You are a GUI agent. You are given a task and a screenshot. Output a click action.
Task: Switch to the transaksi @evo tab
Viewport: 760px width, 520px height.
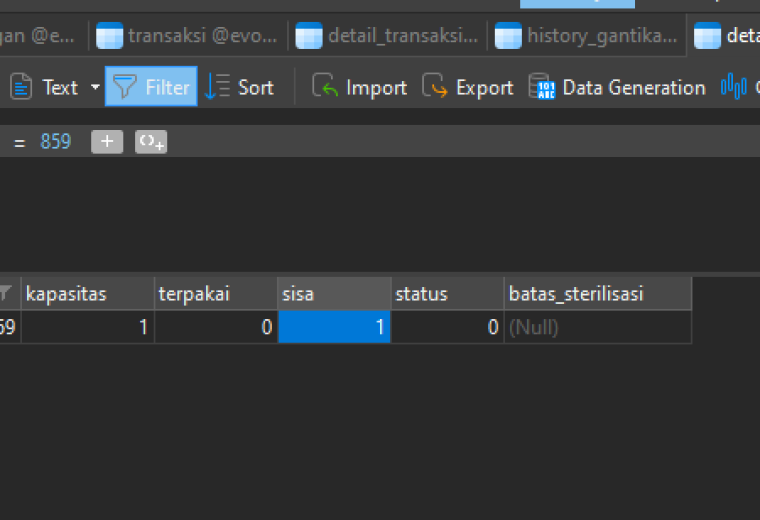click(x=187, y=35)
